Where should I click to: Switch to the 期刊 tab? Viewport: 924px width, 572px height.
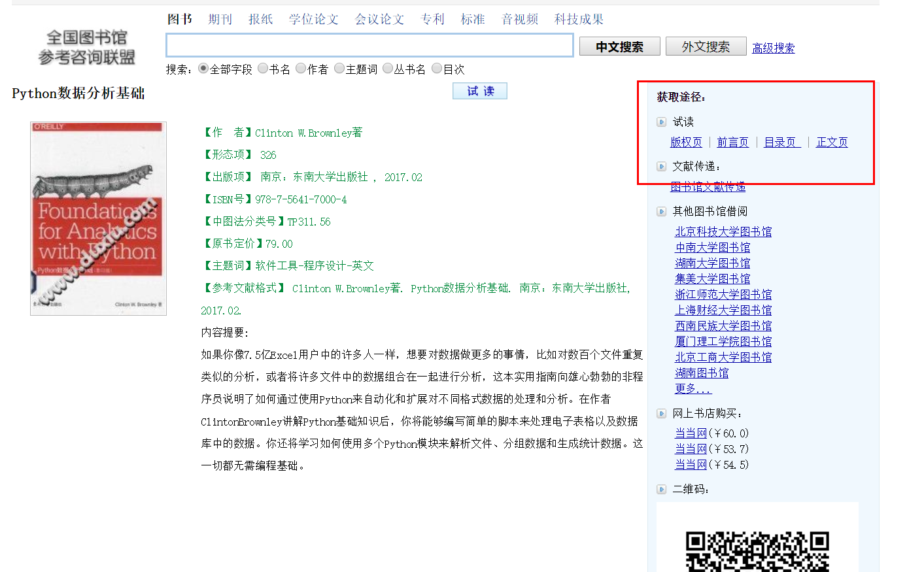[x=220, y=20]
